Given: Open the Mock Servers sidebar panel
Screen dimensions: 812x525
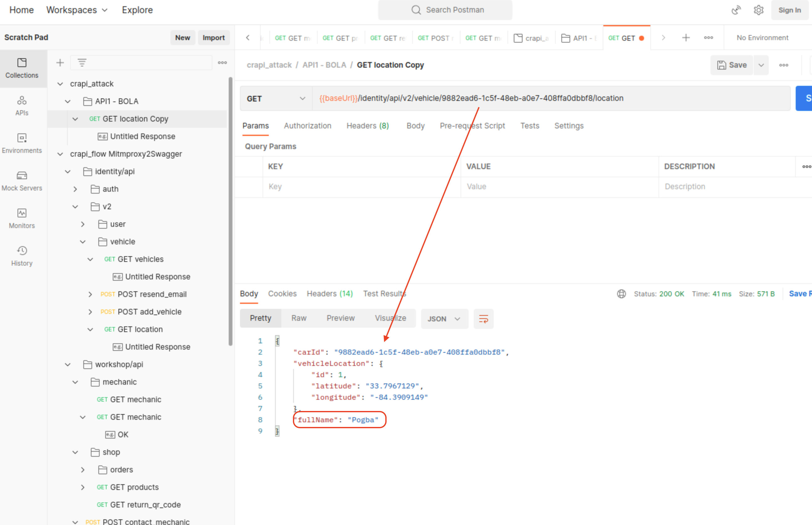Looking at the screenshot, I should [x=22, y=181].
